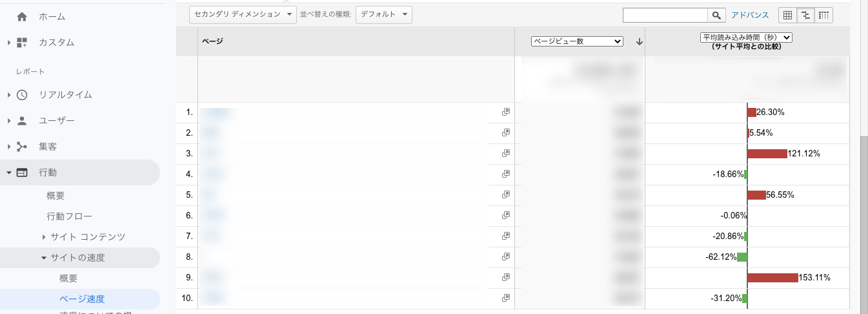Click sort arrow beside ページビュー数 column
Screen dimensions: 868x314
tap(639, 41)
